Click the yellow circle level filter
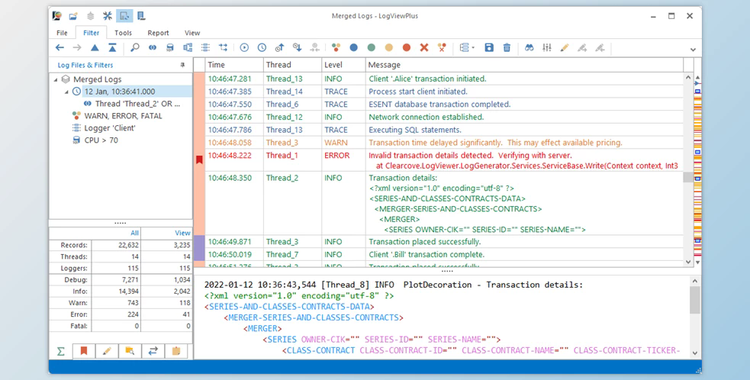Viewport: 750px width, 380px height. (x=389, y=47)
